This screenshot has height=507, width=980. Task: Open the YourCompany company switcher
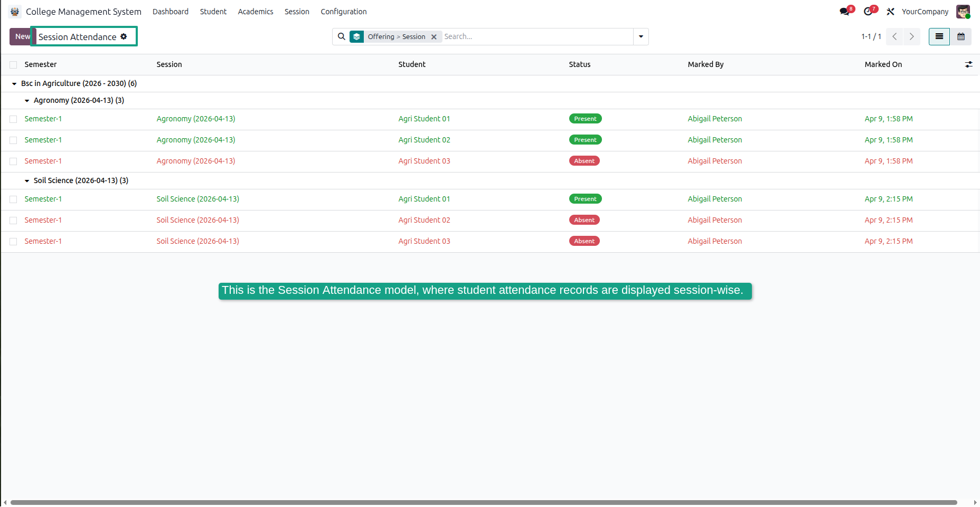click(x=925, y=12)
